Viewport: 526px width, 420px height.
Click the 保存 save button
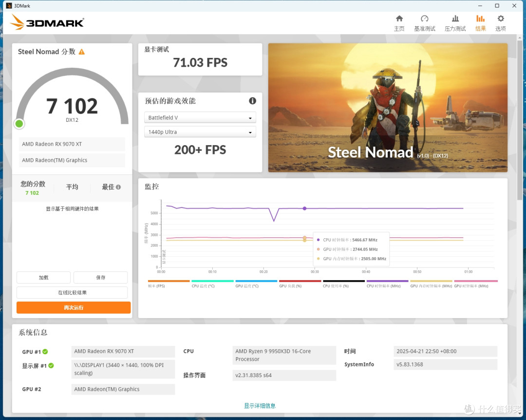click(x=101, y=278)
